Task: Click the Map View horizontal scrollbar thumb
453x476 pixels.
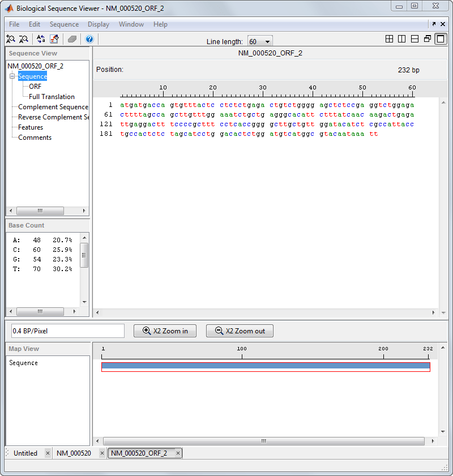Action: click(263, 441)
